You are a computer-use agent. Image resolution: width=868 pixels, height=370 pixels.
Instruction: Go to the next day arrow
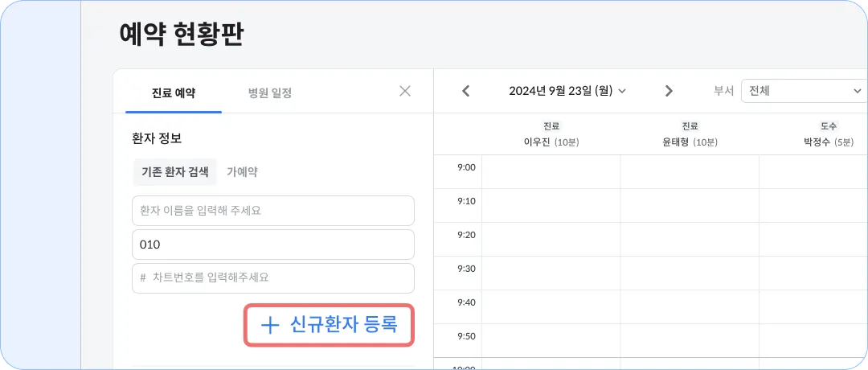pyautogui.click(x=668, y=91)
